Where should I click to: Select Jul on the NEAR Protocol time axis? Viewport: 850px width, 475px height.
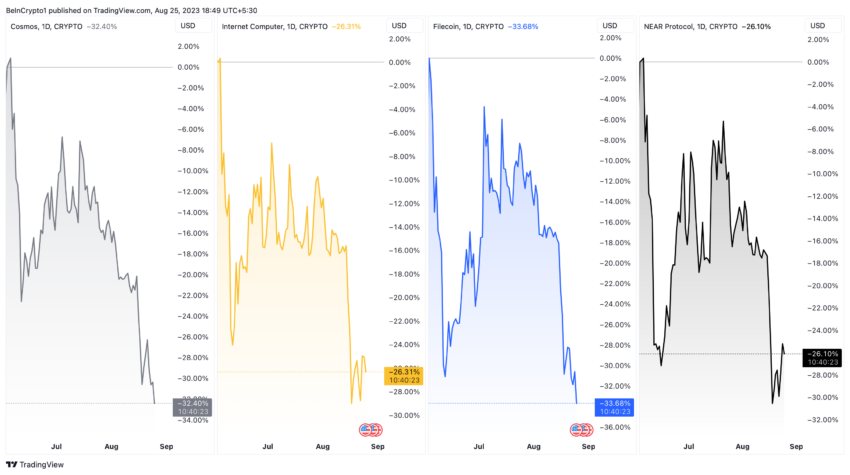click(x=691, y=448)
